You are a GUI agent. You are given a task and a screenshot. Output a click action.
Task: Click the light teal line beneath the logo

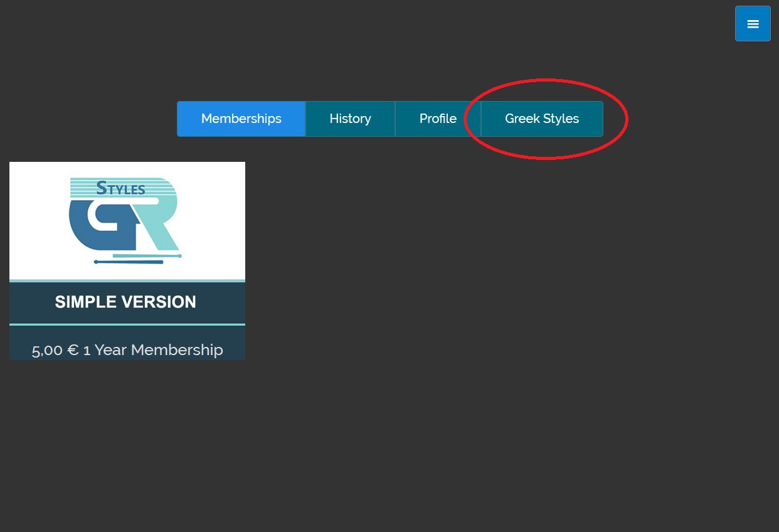pos(147,256)
